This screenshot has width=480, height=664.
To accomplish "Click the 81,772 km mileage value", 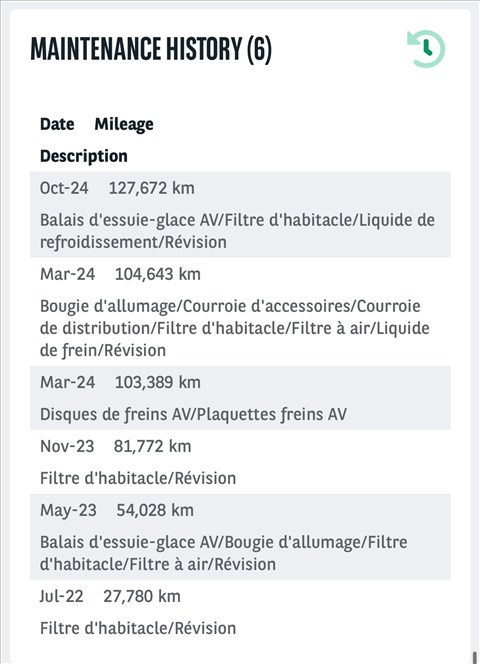I will pyautogui.click(x=152, y=446).
